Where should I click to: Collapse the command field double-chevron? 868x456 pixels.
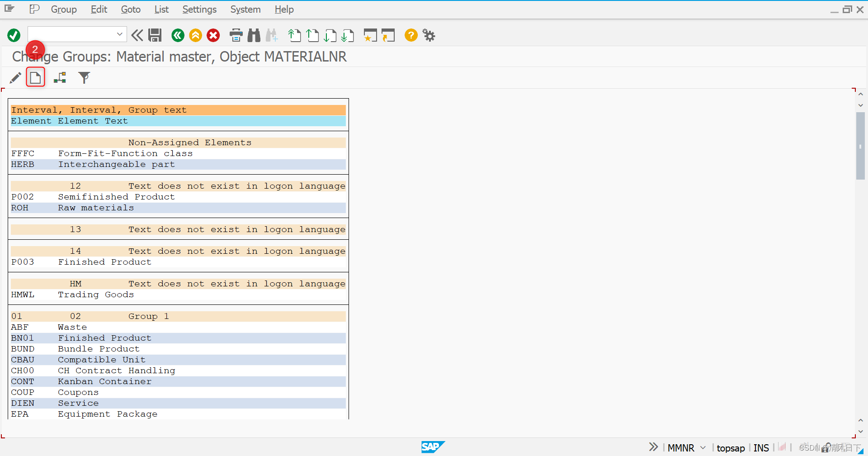tap(137, 35)
